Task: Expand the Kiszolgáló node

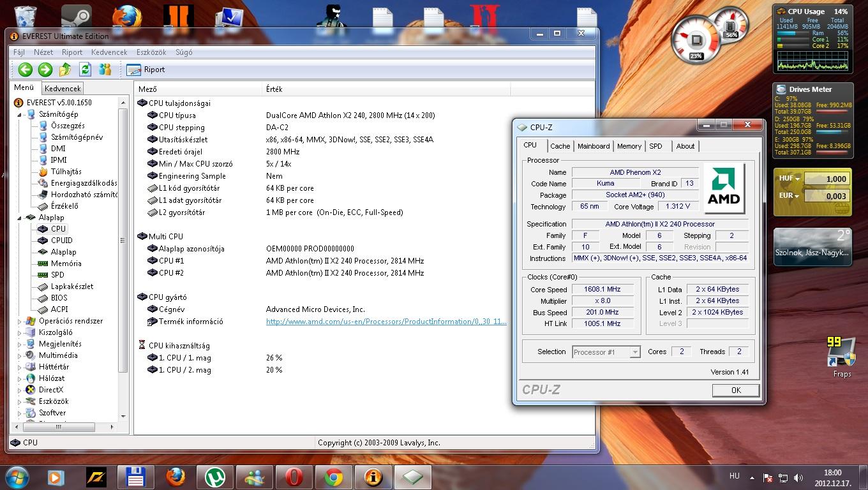Action: (x=20, y=332)
